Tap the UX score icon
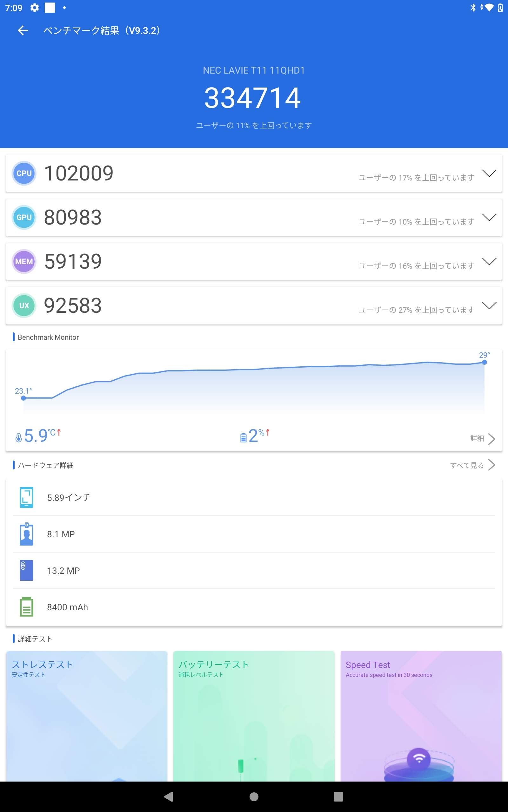This screenshot has height=812, width=508. tap(24, 305)
